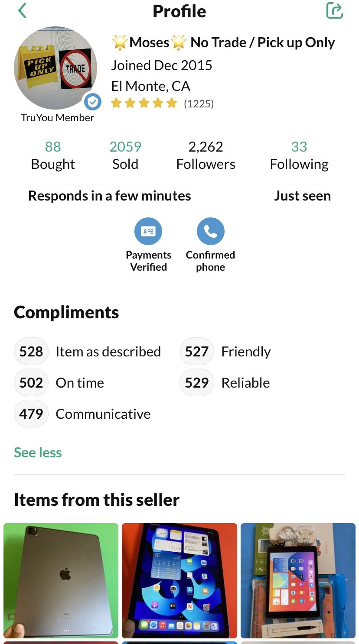Tap the share profile icon
359x644 pixels.
coord(334,11)
